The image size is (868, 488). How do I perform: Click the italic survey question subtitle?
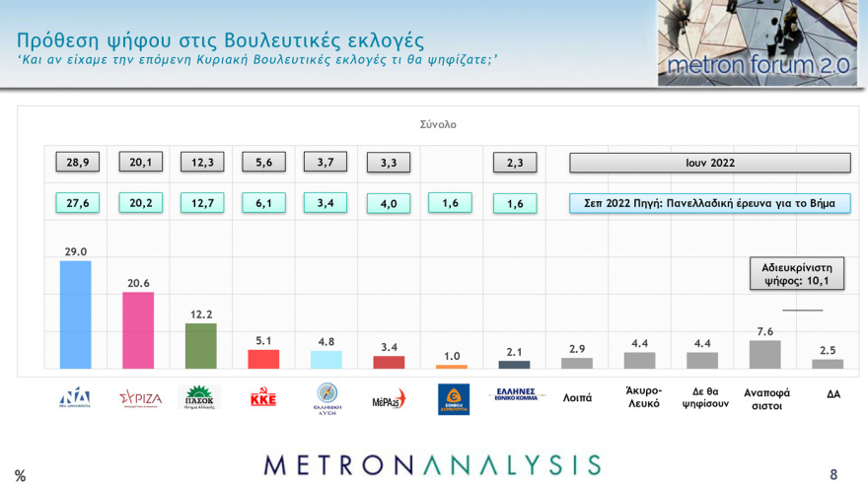(257, 60)
